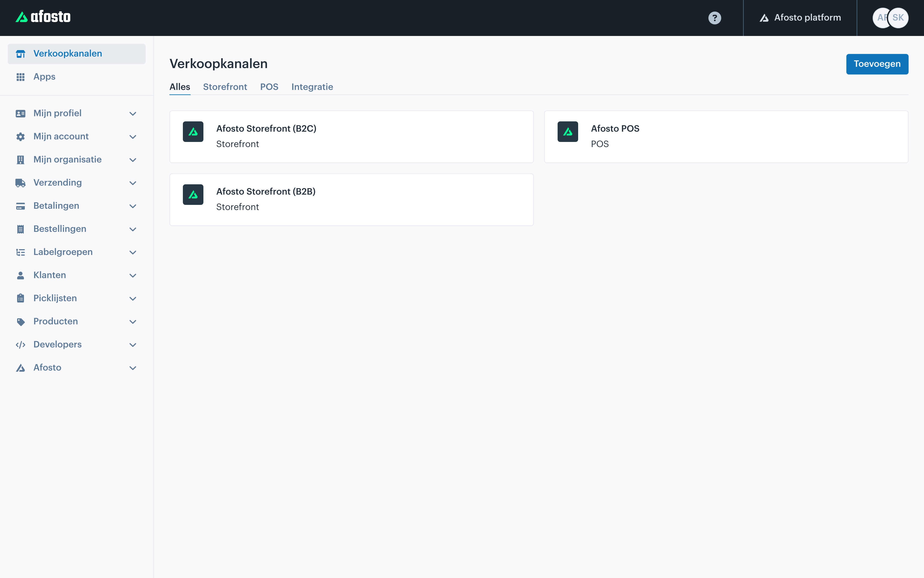
Task: Expand the Betalingen chevron
Action: click(x=133, y=206)
